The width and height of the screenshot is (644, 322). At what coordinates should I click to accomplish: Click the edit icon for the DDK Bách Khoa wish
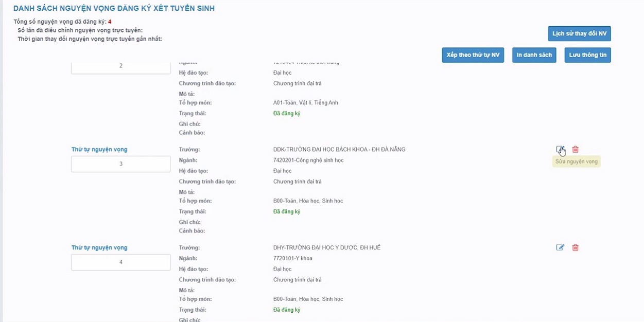pos(560,150)
